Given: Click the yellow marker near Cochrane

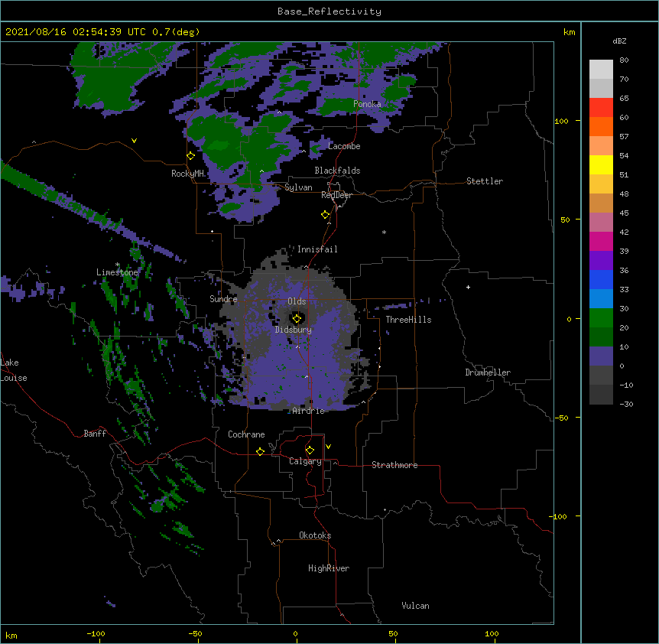Looking at the screenshot, I should (260, 451).
